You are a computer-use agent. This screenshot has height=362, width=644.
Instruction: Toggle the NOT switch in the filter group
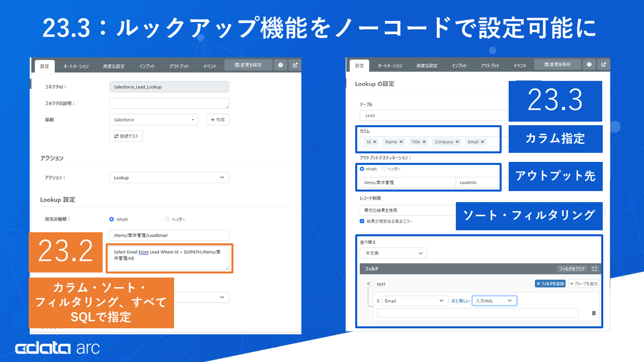tap(370, 284)
